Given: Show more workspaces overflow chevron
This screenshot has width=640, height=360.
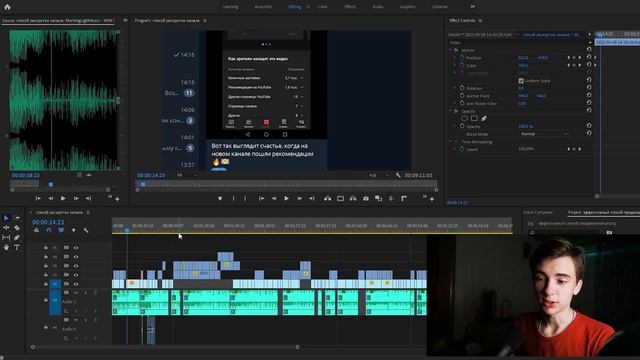Looking at the screenshot, I should pyautogui.click(x=473, y=7).
